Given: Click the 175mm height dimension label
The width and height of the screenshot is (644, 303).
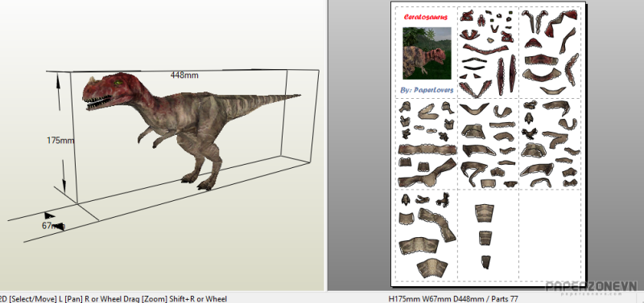Looking at the screenshot, I should [60, 140].
